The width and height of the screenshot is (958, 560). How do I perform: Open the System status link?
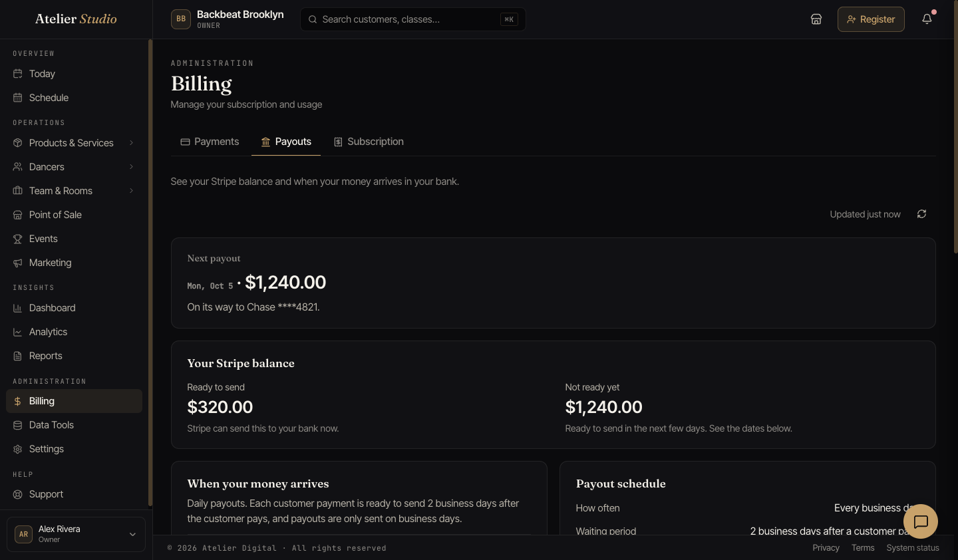(913, 548)
